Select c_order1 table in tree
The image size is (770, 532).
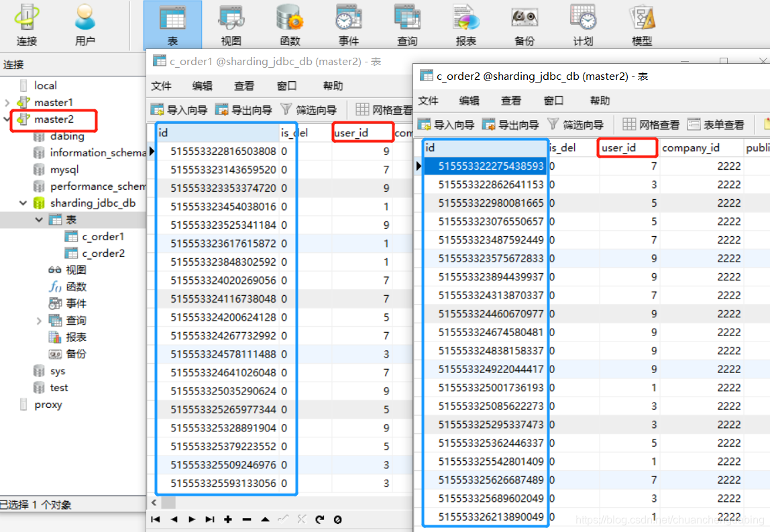click(x=103, y=237)
